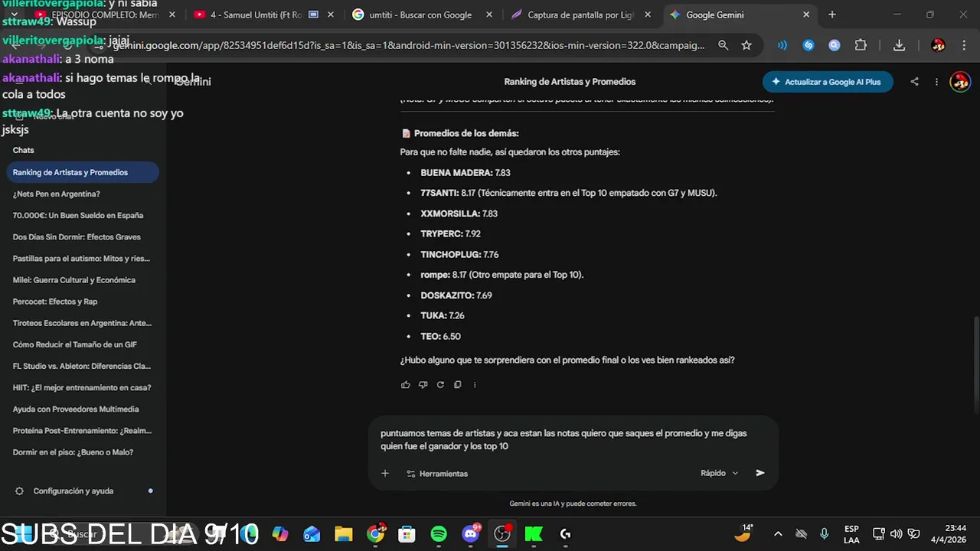Viewport: 980px width, 551px height.
Task: Launch Spotify from the taskbar
Action: point(439,534)
